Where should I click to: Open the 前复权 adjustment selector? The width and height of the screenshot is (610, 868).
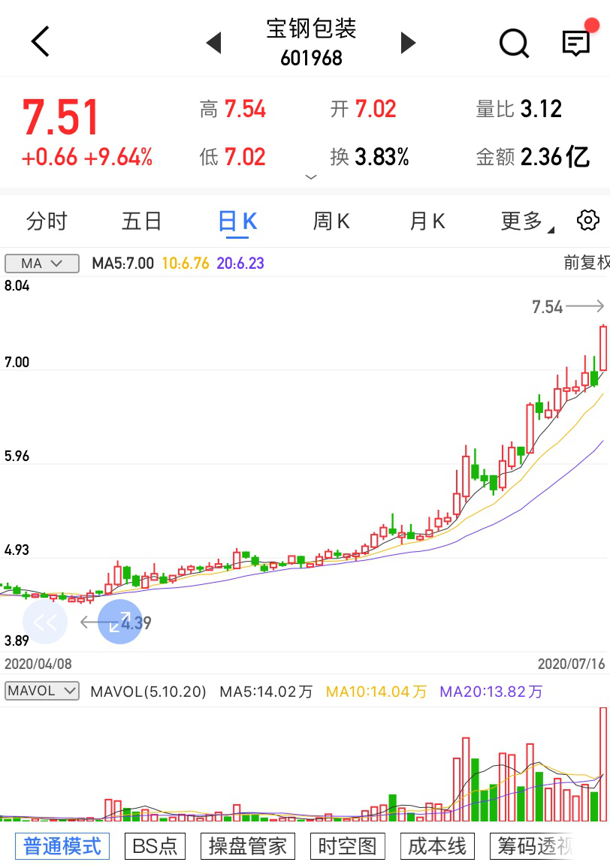[586, 262]
